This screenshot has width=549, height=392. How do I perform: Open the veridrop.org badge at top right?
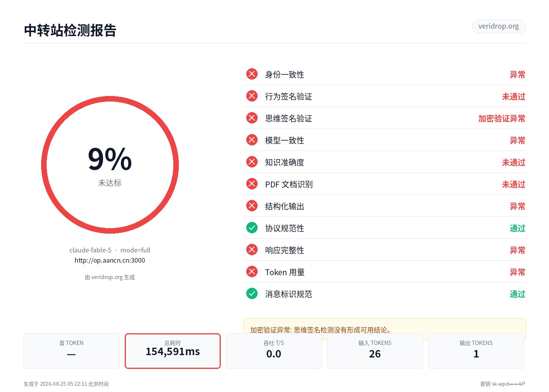coord(498,26)
